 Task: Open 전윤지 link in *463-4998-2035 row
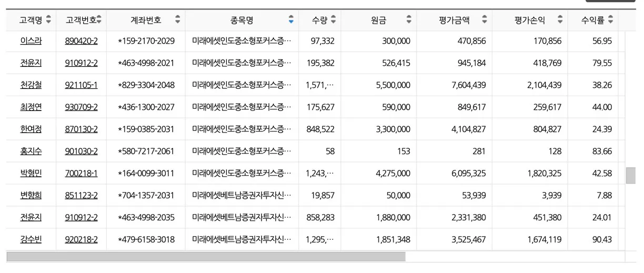pos(31,217)
